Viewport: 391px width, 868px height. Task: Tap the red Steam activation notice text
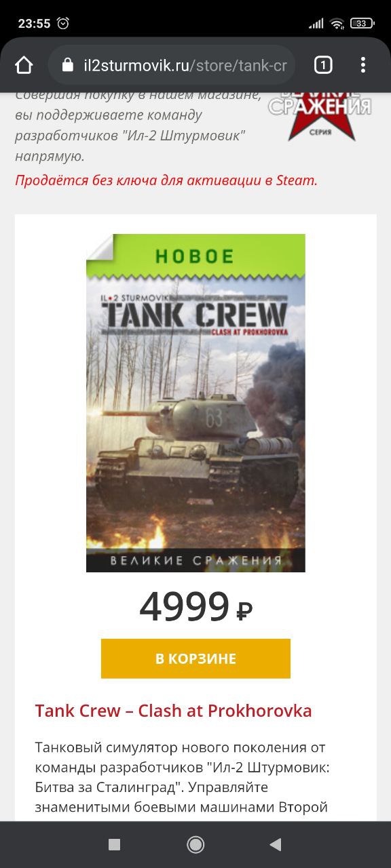[x=166, y=180]
